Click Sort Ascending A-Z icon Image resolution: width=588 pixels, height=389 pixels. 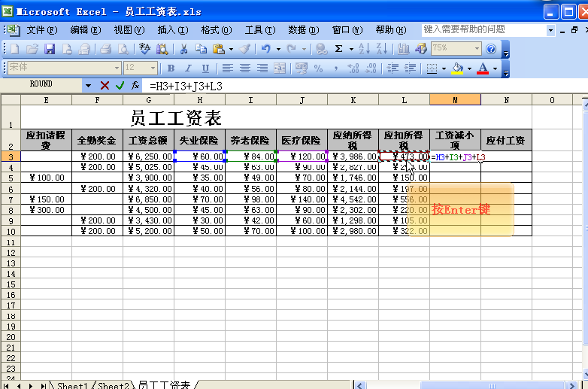[364, 49]
